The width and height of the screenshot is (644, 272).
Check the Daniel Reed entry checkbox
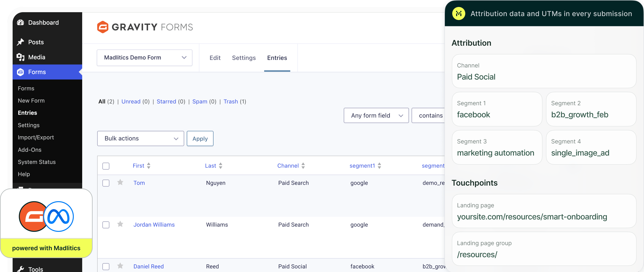point(106,267)
